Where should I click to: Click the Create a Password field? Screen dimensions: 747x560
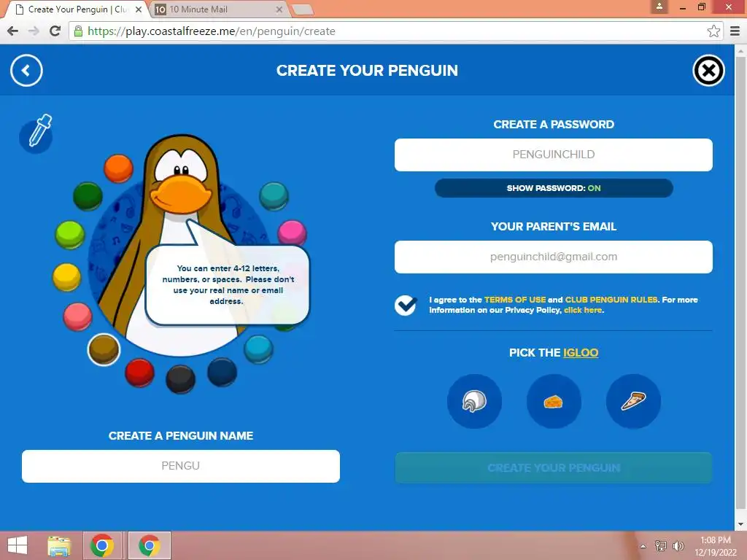click(x=553, y=155)
